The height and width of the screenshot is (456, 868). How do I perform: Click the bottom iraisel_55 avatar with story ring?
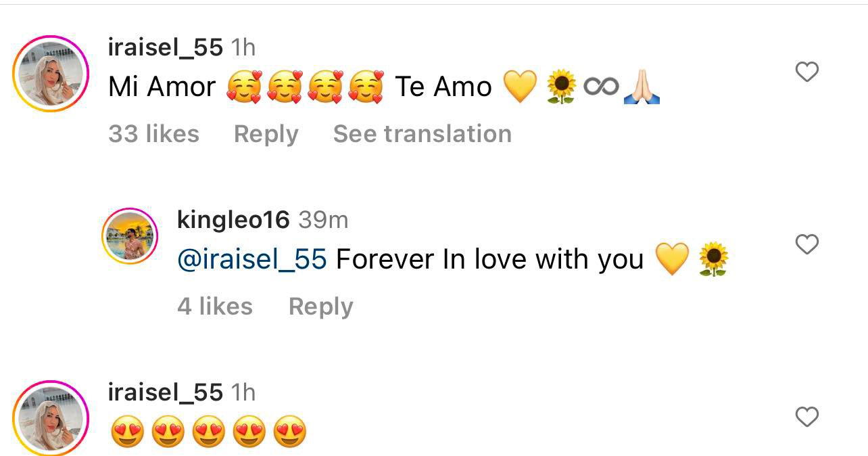[x=51, y=417]
